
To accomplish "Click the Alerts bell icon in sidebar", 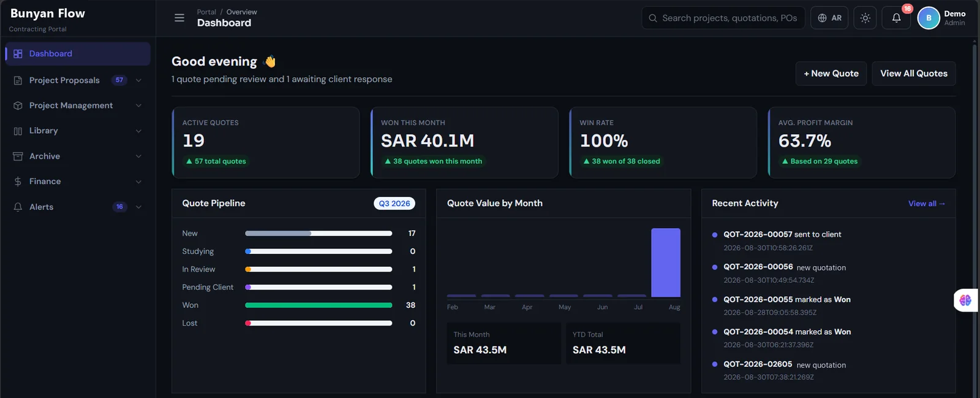I will (x=18, y=207).
